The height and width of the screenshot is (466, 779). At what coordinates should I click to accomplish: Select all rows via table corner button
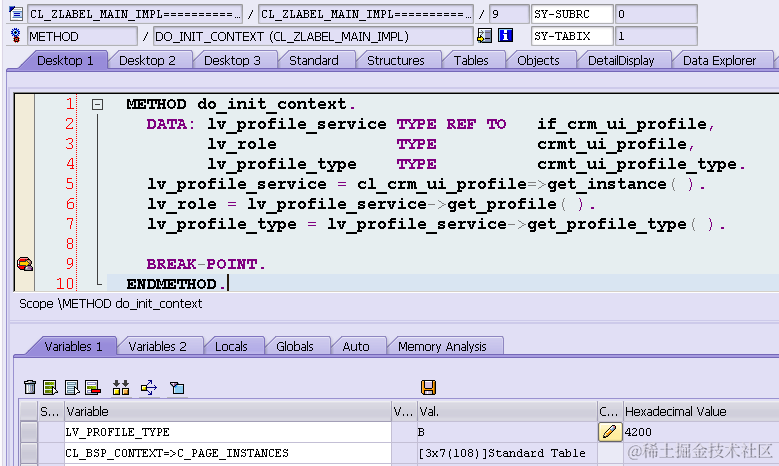(x=28, y=411)
